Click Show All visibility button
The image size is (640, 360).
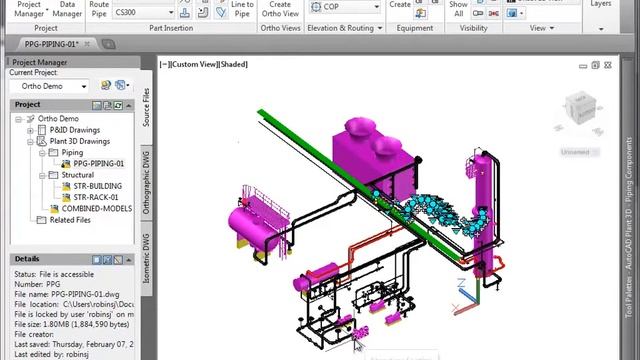pos(458,9)
